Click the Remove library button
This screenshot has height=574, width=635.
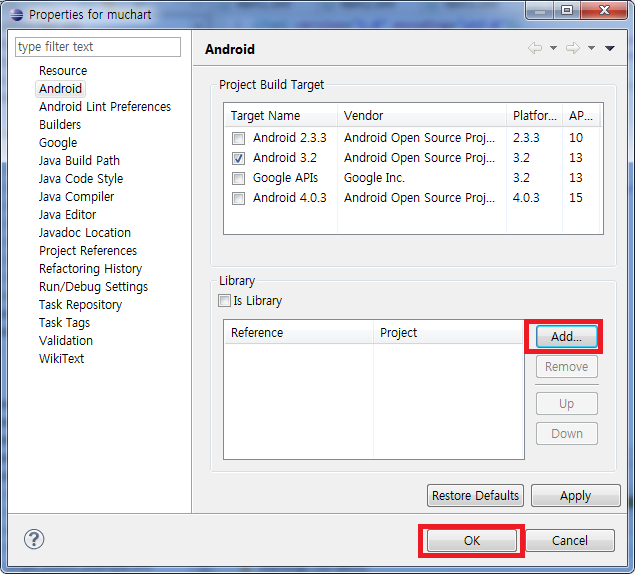567,367
